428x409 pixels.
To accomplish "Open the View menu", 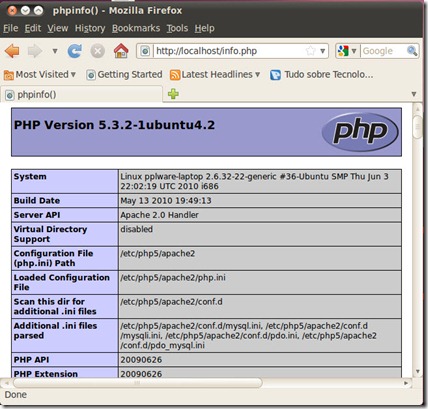I will coord(58,28).
